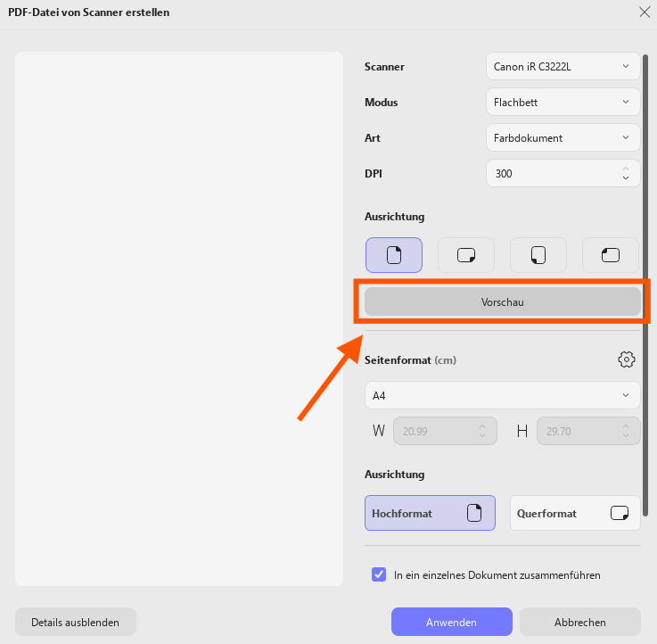The image size is (657, 644).
Task: Choose the landscape scan orientation icon
Action: (466, 255)
